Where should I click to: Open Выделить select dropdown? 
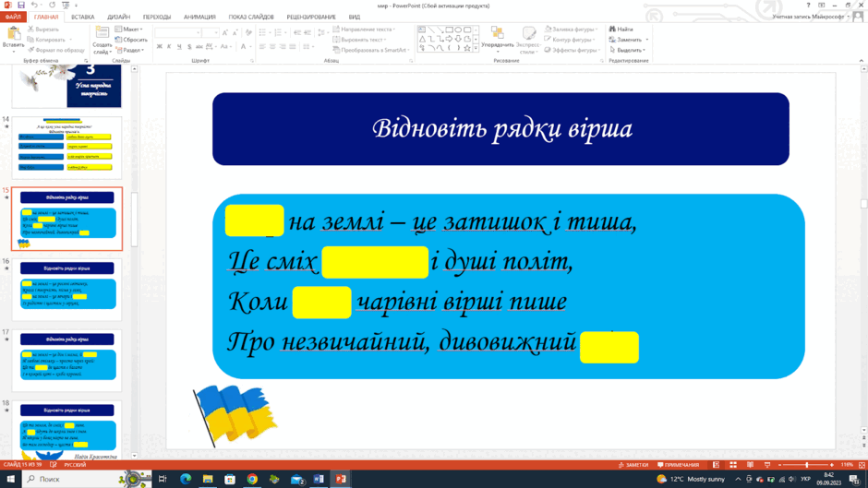click(x=627, y=50)
